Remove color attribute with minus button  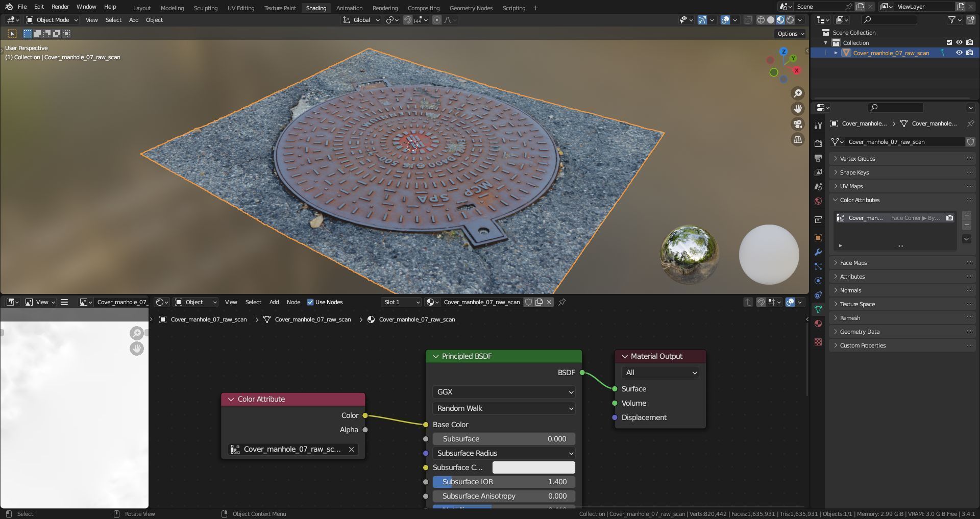(967, 225)
